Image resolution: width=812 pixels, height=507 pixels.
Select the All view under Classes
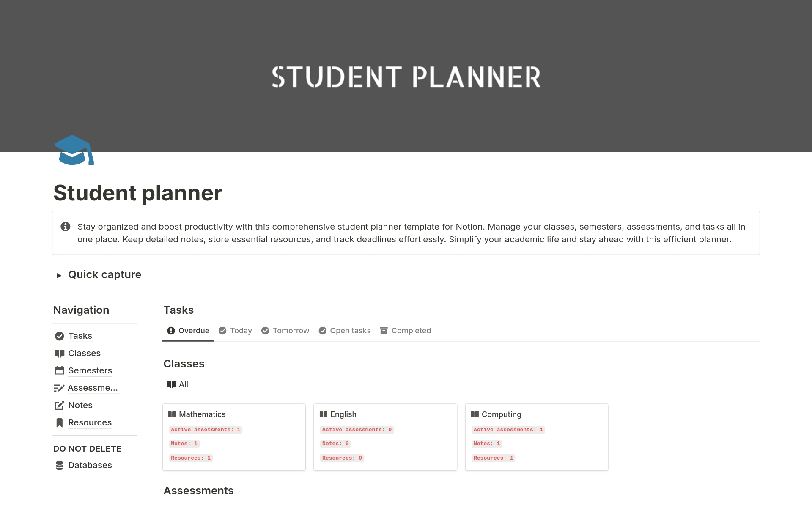pos(178,384)
